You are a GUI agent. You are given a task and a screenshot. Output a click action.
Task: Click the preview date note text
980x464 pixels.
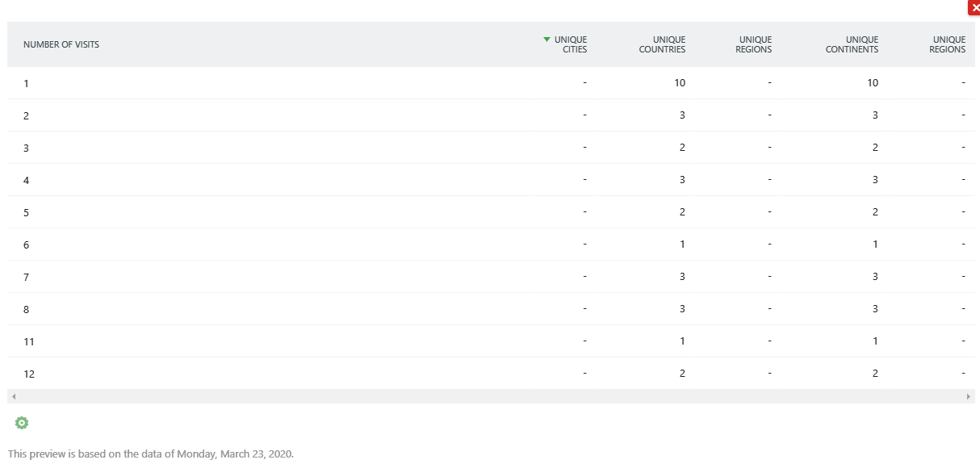[x=151, y=454]
